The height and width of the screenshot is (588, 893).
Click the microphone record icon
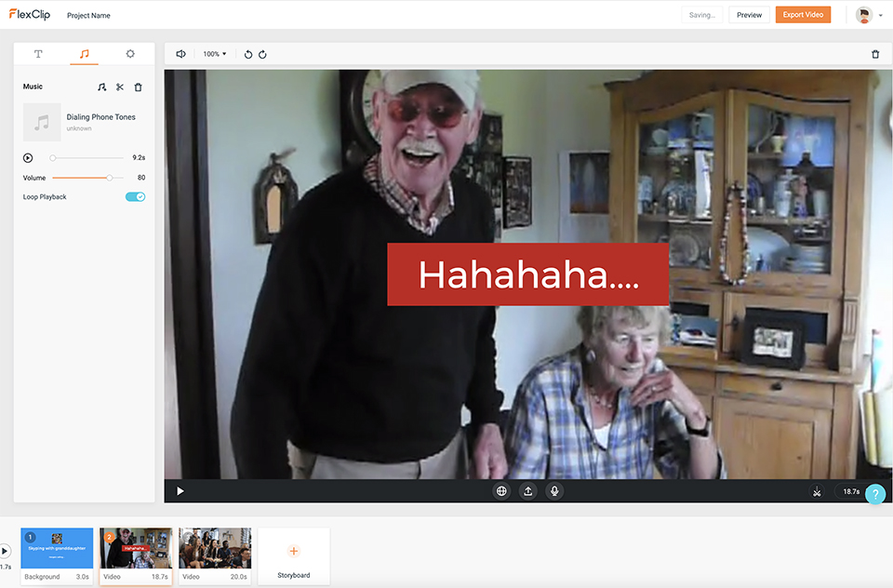click(x=554, y=491)
